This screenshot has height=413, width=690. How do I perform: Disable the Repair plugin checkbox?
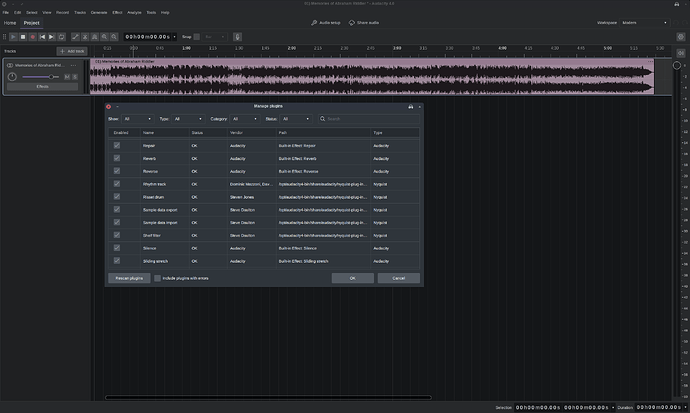click(x=117, y=145)
